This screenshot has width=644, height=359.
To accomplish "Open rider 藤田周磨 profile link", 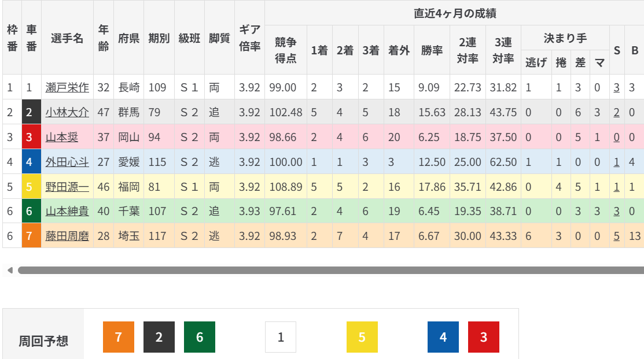I will (67, 236).
